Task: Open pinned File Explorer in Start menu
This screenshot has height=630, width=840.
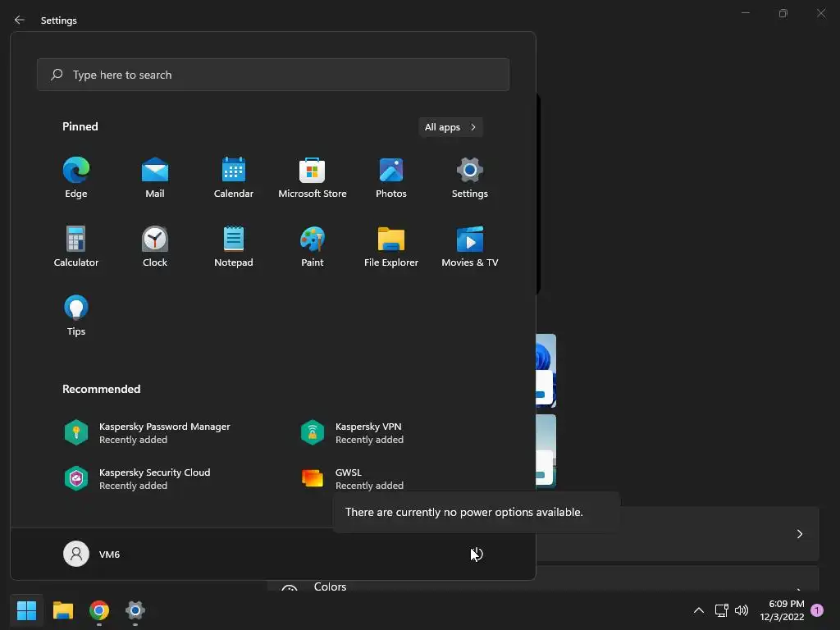Action: click(x=391, y=246)
